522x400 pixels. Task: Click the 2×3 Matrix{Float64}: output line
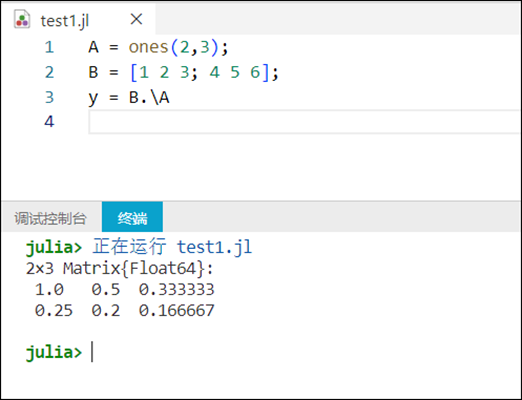120,268
